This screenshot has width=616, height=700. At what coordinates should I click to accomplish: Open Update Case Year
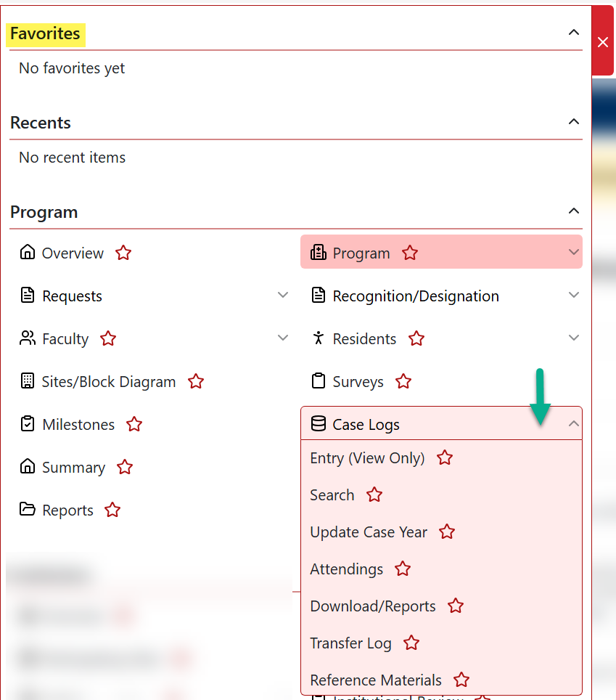point(369,532)
